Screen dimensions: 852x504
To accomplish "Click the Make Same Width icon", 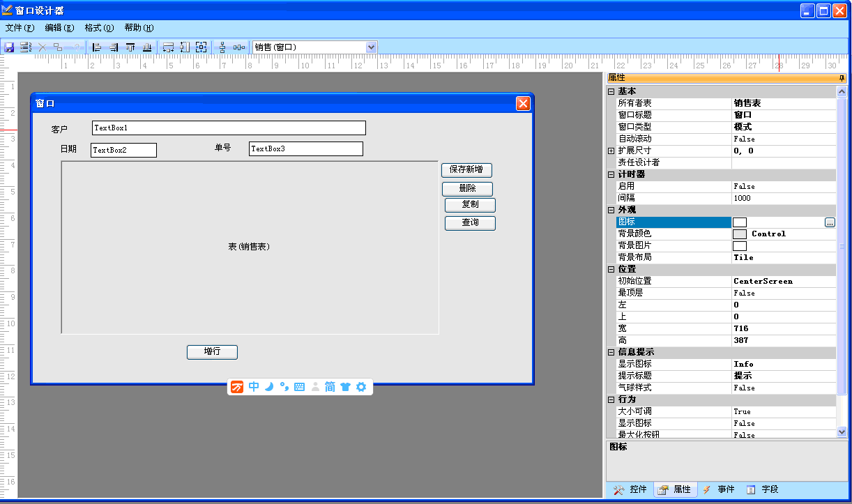I will (168, 47).
